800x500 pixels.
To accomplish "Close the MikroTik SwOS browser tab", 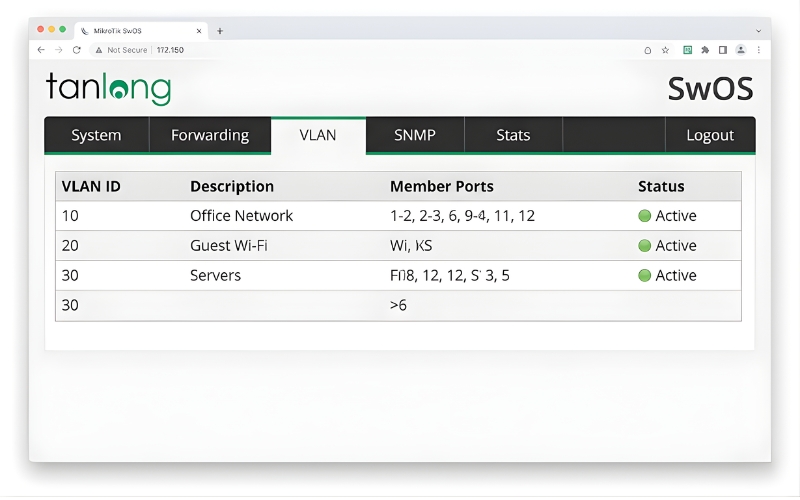I will pos(199,31).
